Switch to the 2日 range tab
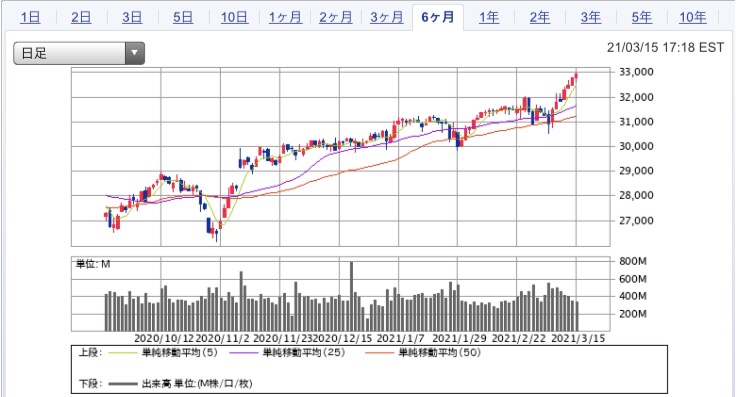The width and height of the screenshot is (740, 397). click(81, 17)
